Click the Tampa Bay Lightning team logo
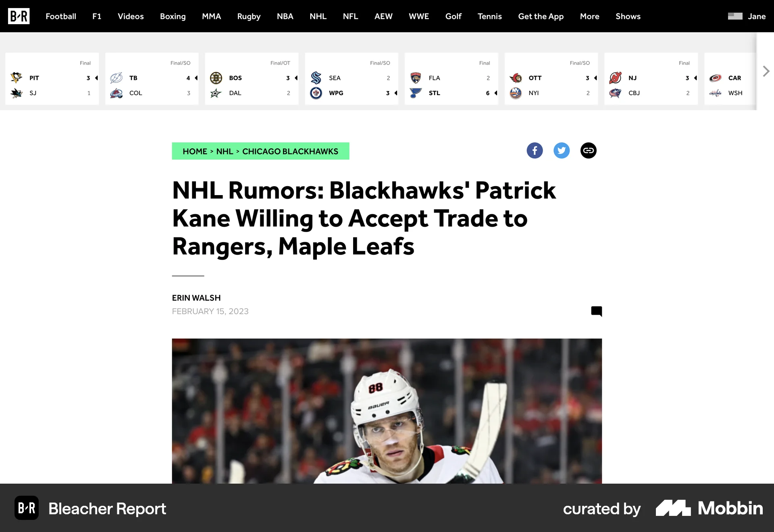 coord(117,78)
